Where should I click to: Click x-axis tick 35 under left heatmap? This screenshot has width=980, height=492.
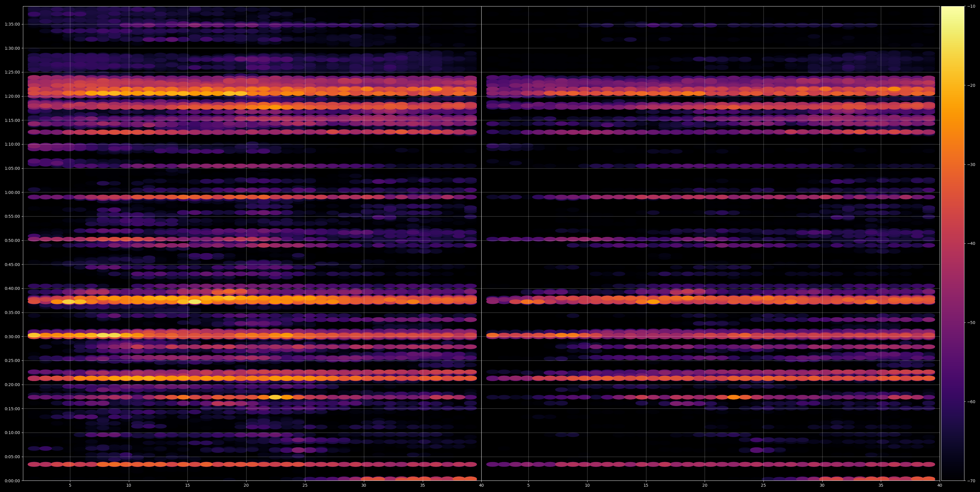pos(423,486)
